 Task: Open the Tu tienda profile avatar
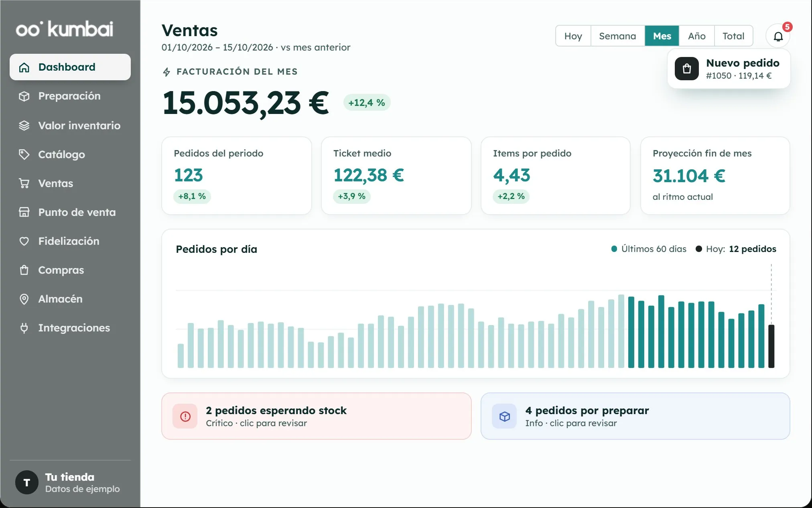(27, 482)
